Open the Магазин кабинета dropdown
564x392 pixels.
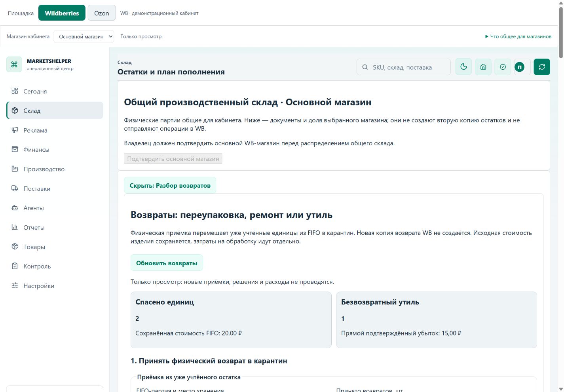coord(84,36)
